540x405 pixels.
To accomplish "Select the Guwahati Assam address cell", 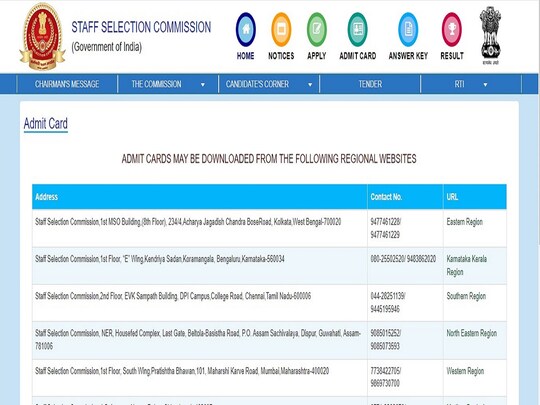I will tap(200, 341).
